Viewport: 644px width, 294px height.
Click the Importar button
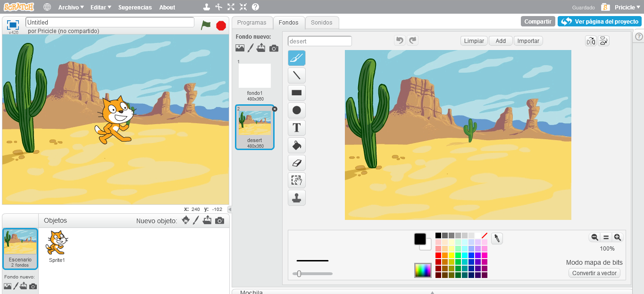tap(528, 41)
